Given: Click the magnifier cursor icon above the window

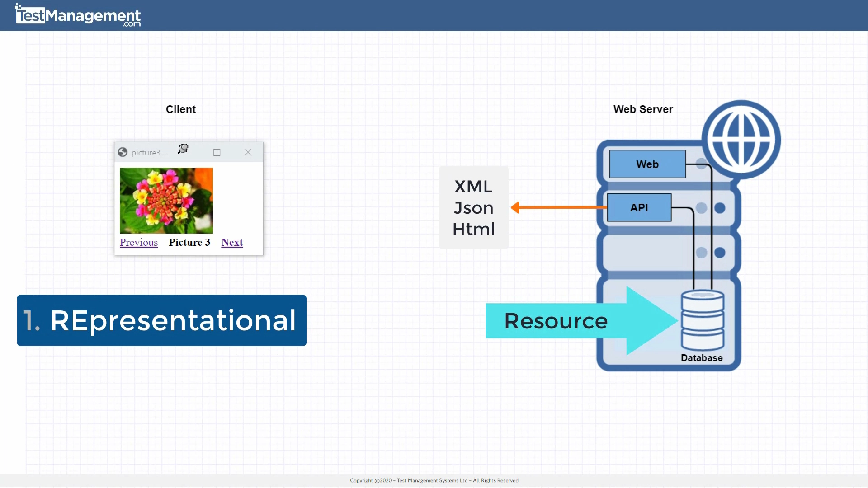Looking at the screenshot, I should (x=183, y=149).
